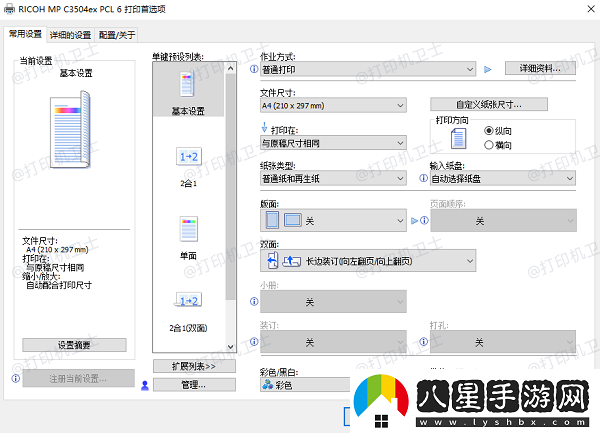The height and width of the screenshot is (433, 600).
Task: Click info icon beside 小册 dropdown
Action: (x=254, y=301)
